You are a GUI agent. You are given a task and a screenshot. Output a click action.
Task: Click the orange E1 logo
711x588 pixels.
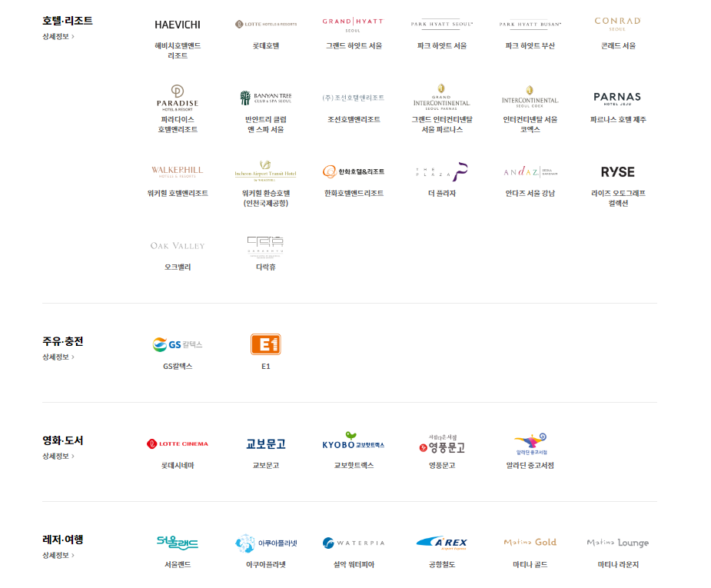(x=266, y=344)
